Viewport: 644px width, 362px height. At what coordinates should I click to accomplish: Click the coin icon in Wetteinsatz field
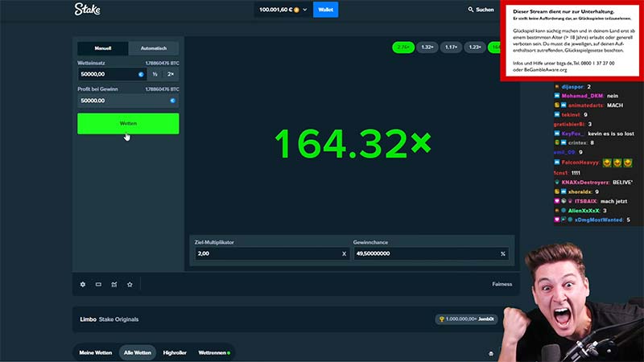click(141, 74)
